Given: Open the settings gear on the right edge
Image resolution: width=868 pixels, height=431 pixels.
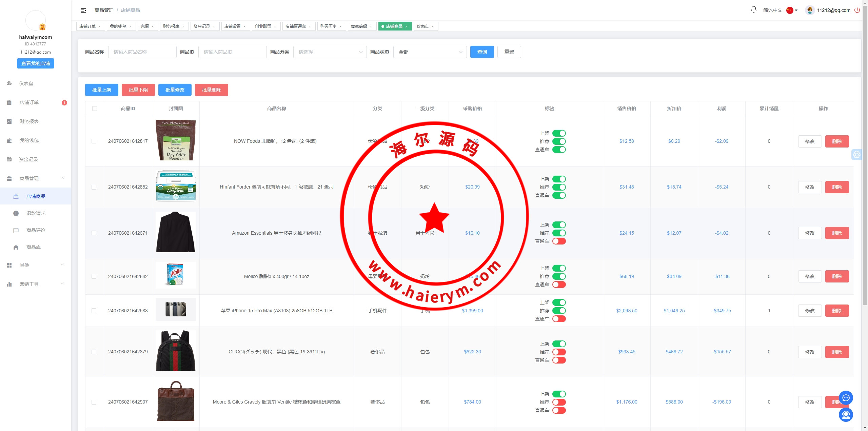Looking at the screenshot, I should 857,155.
